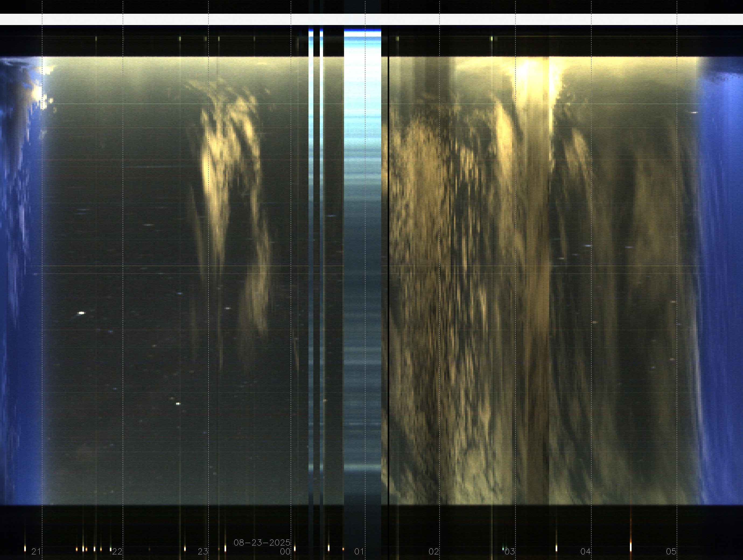Click the 05 hour label
743x560 pixels.
click(671, 551)
